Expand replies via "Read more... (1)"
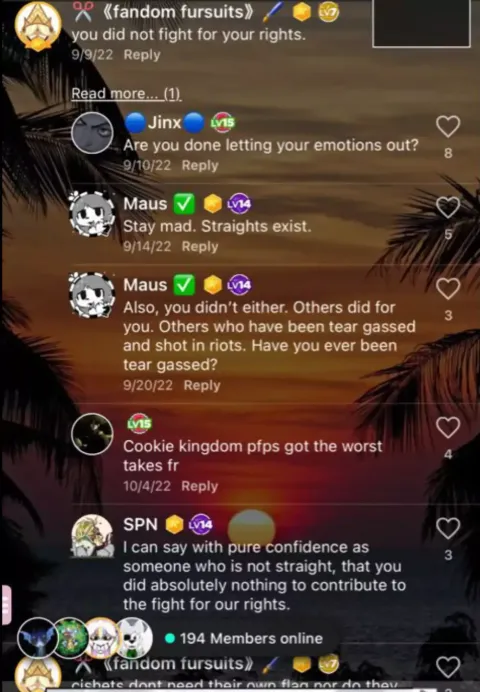 click(126, 93)
